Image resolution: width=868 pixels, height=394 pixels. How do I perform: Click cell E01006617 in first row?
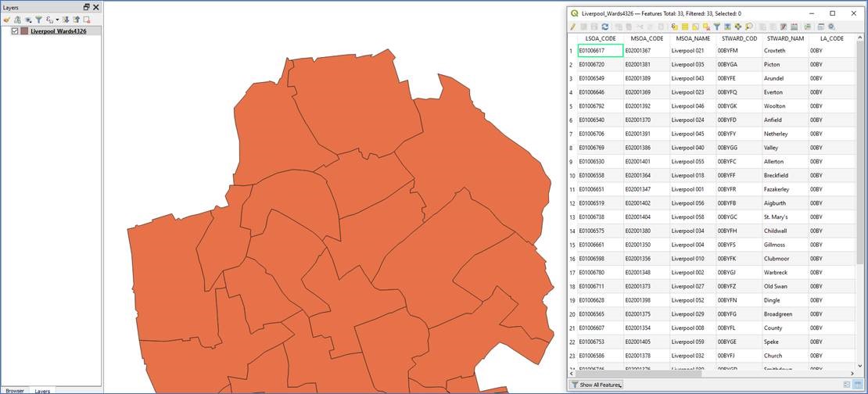[601, 51]
